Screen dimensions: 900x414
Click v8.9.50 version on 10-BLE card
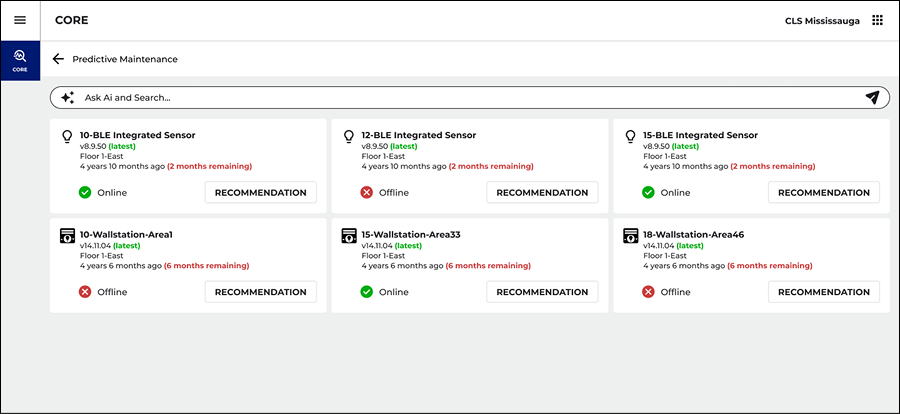coord(93,146)
